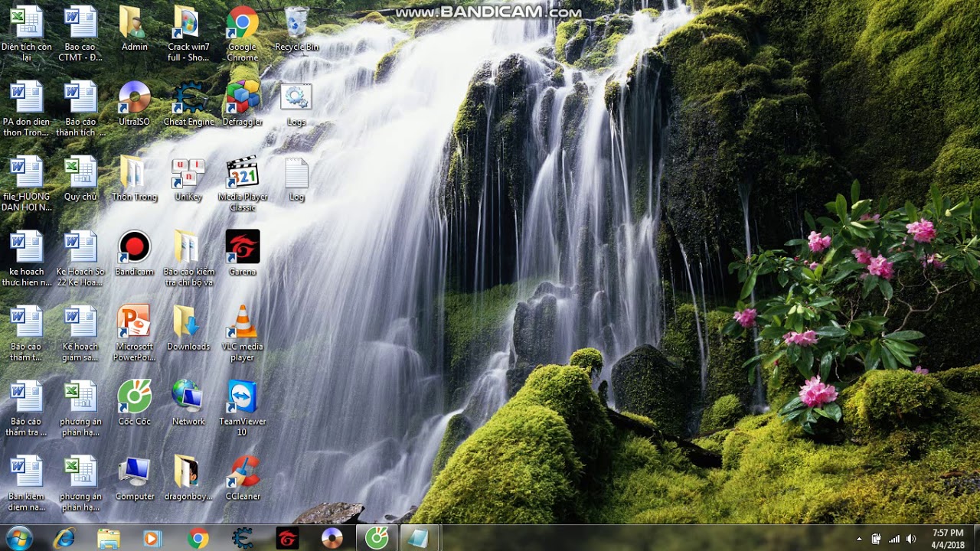980x551 pixels.
Task: Open the Recycle Bin on desktop
Action: [296, 29]
